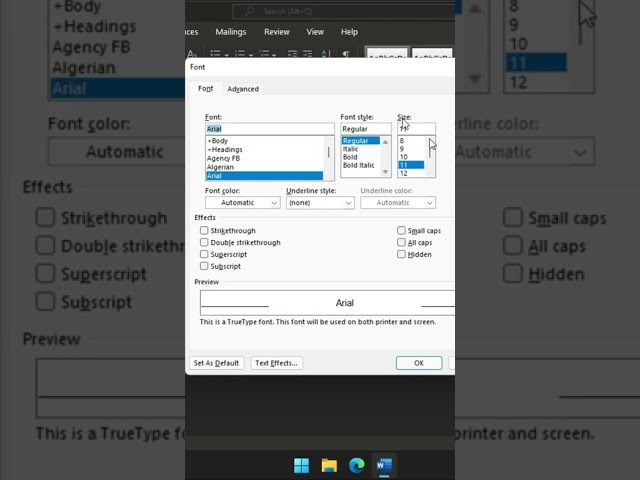The width and height of the screenshot is (640, 480).
Task: Expand the multilevel list dropdown arrow
Action: tap(274, 55)
